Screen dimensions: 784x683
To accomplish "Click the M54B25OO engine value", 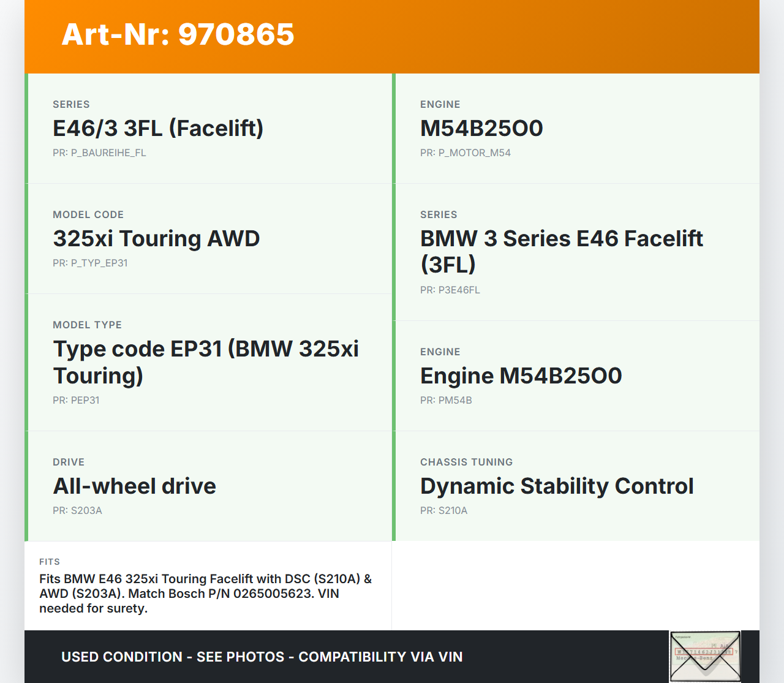I will click(x=481, y=129).
